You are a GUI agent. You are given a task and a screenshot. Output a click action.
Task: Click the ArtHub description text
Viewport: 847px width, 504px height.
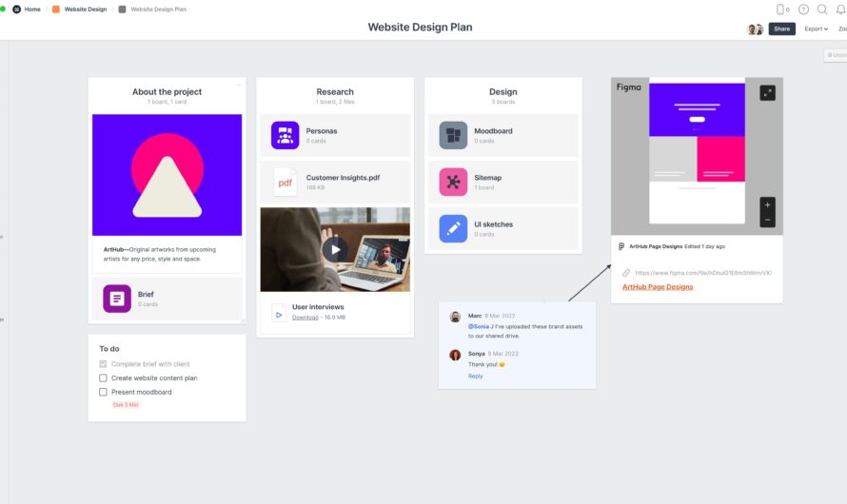(160, 254)
